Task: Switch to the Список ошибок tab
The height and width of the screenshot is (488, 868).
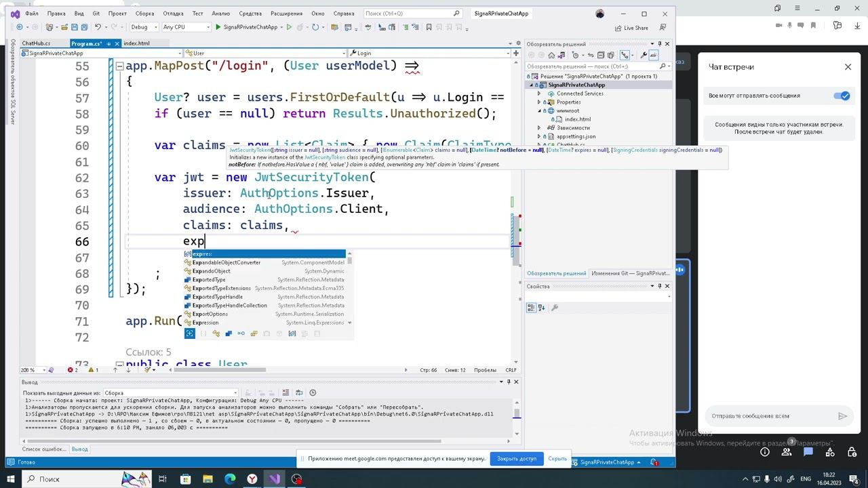Action: 43,449
